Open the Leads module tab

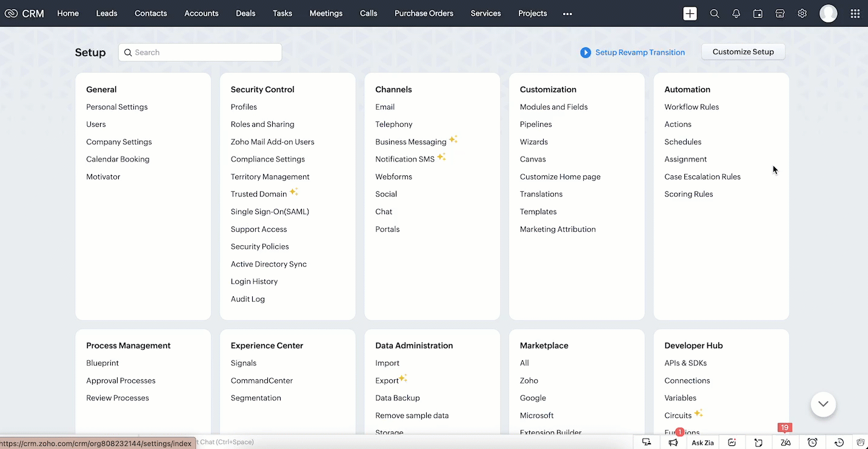tap(107, 13)
